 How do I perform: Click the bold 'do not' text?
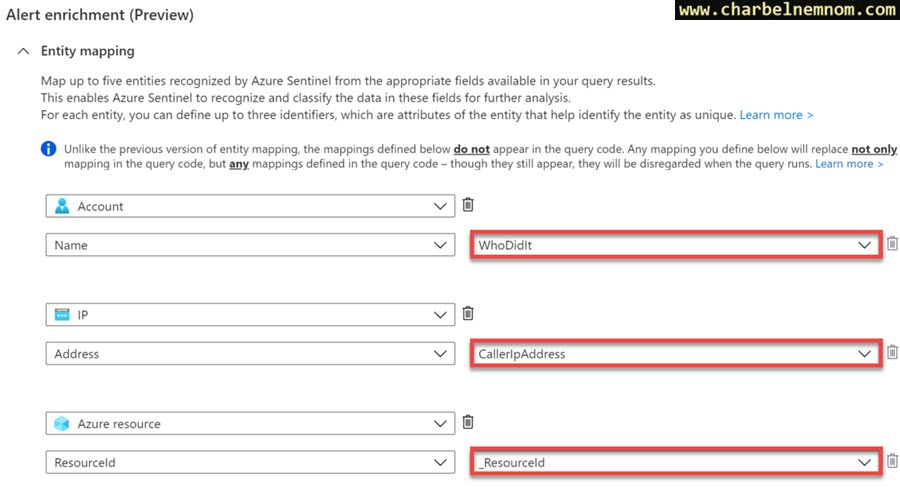[x=471, y=149]
